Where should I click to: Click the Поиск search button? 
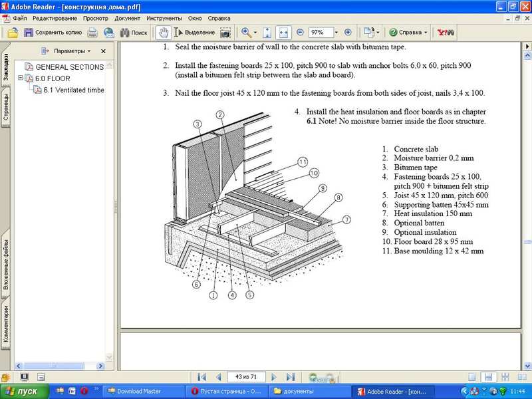[x=133, y=32]
